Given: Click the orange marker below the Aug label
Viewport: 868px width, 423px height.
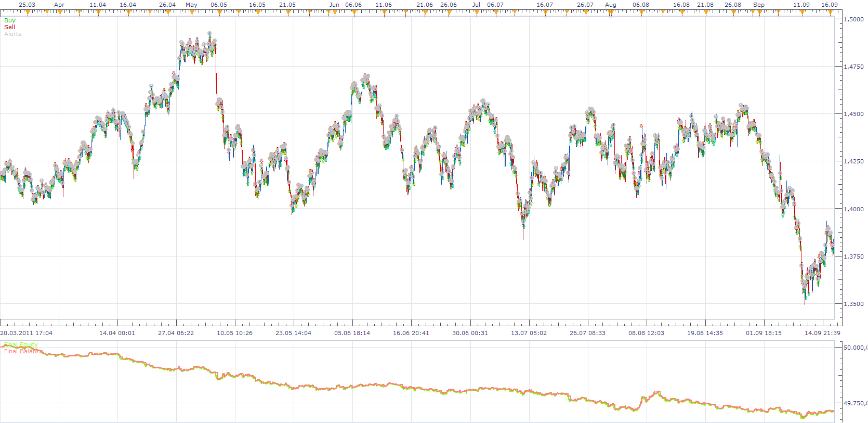Looking at the screenshot, I should [x=611, y=12].
